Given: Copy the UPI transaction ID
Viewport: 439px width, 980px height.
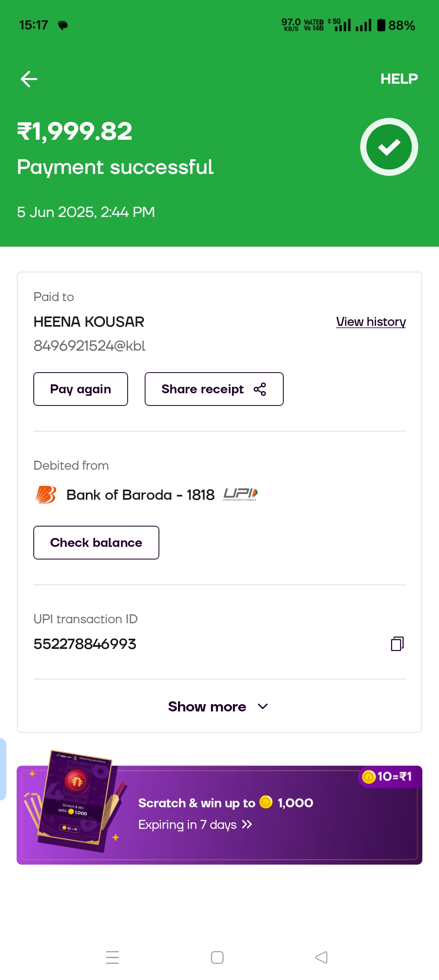Looking at the screenshot, I should [x=397, y=644].
